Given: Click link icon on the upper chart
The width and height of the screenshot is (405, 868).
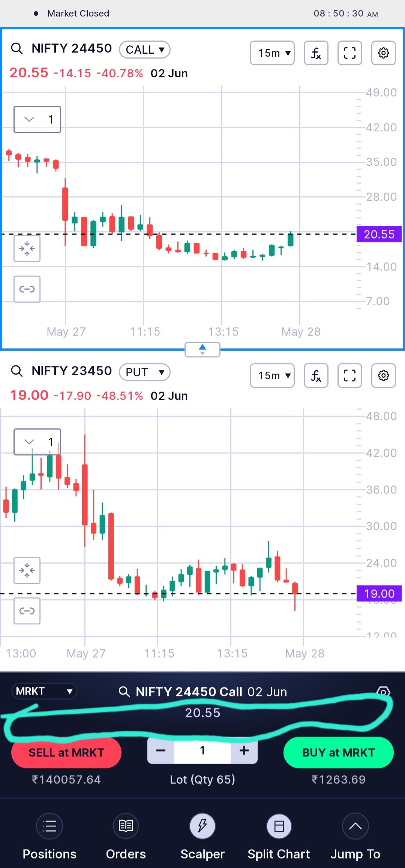Looking at the screenshot, I should click(x=27, y=289).
